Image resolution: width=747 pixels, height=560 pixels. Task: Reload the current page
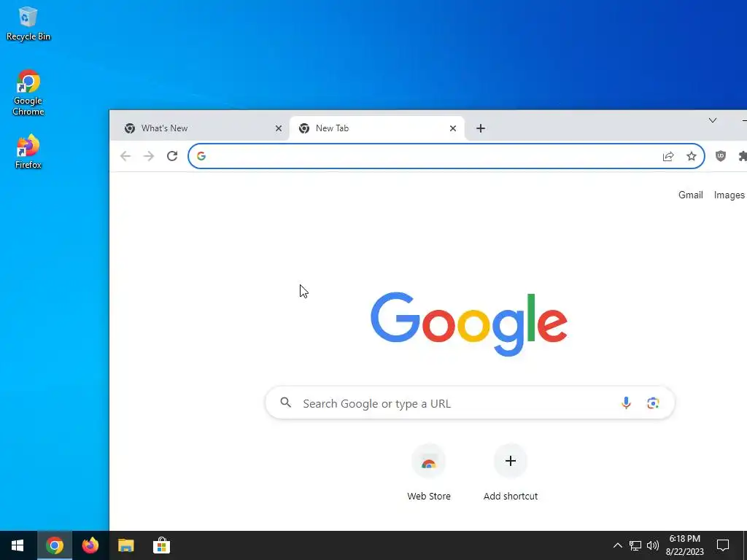[172, 156]
